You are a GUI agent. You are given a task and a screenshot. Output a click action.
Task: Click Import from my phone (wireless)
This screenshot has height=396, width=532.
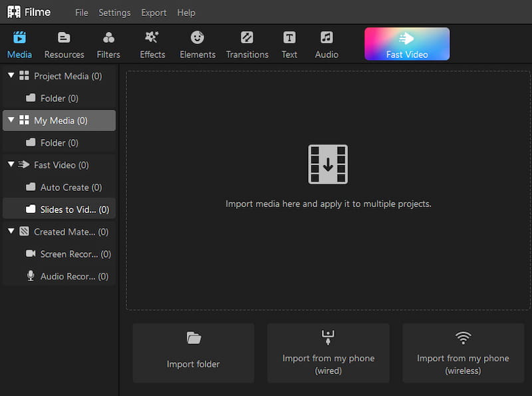pos(463,353)
